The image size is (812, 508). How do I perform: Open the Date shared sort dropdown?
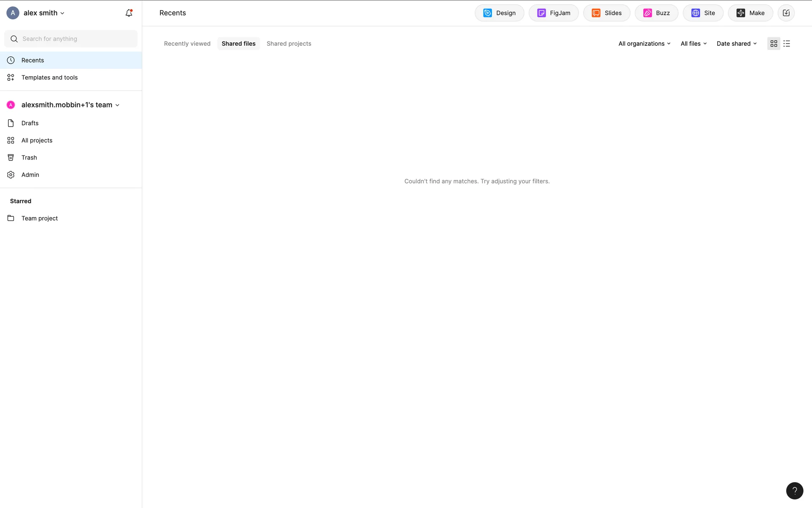[736, 44]
